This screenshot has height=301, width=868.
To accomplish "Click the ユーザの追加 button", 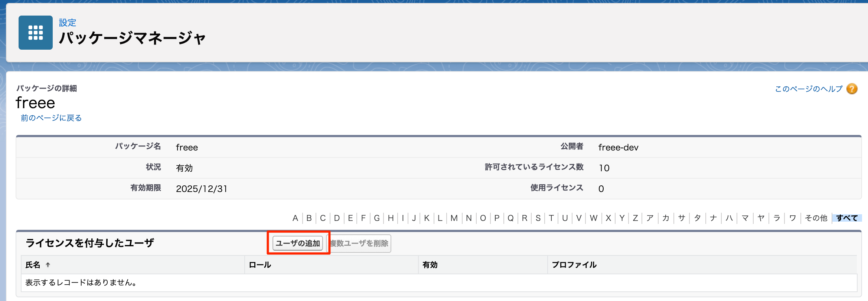I will 298,243.
